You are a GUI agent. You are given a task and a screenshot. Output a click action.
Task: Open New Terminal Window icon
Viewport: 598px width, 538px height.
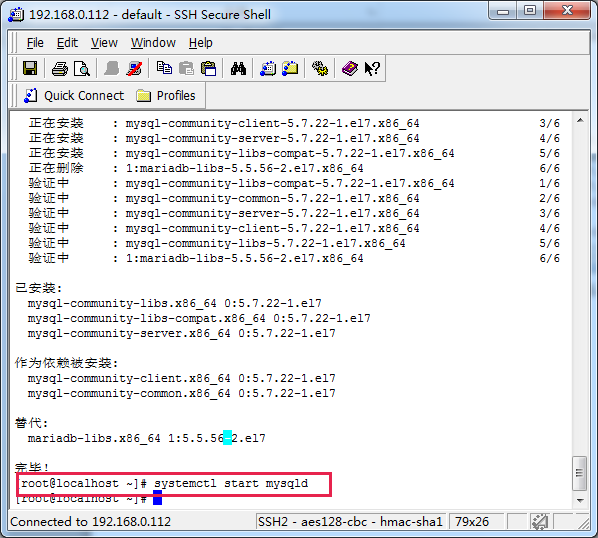coord(268,69)
